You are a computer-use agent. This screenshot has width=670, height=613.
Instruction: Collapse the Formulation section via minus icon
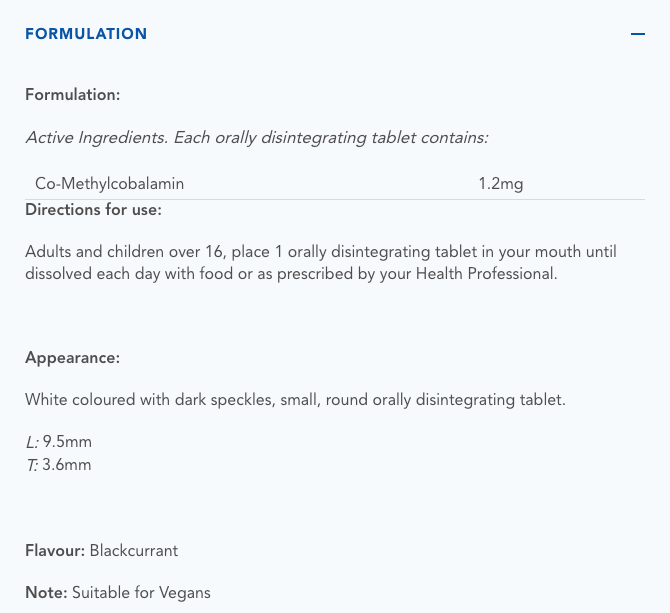click(637, 34)
